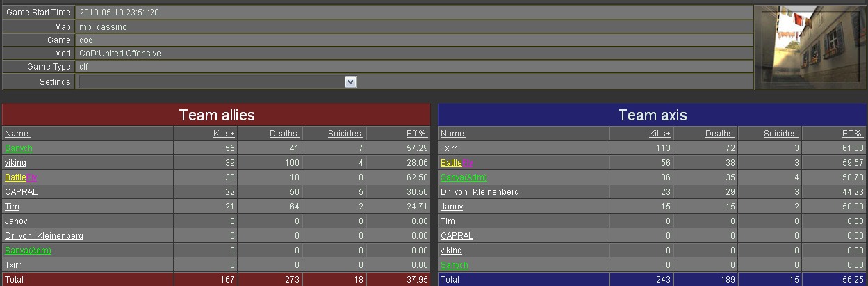Open player viking in Team allies

(x=15, y=163)
